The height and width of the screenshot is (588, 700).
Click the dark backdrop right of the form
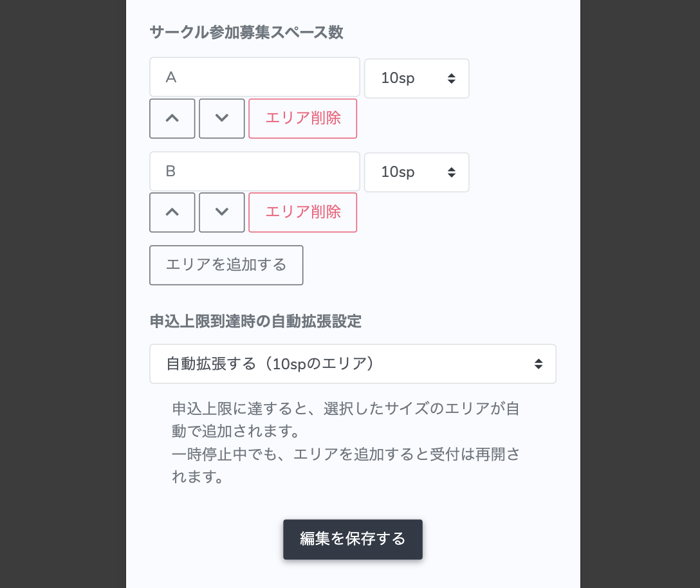[640, 294]
